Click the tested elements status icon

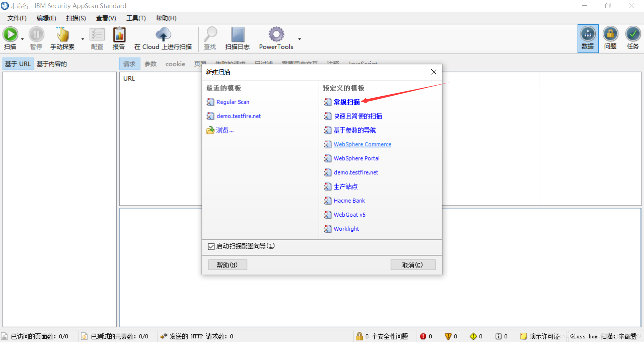[84, 336]
